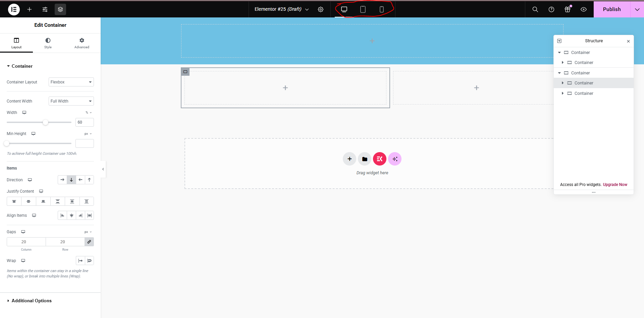
Task: Click the pink AI sparkle button
Action: (395, 159)
